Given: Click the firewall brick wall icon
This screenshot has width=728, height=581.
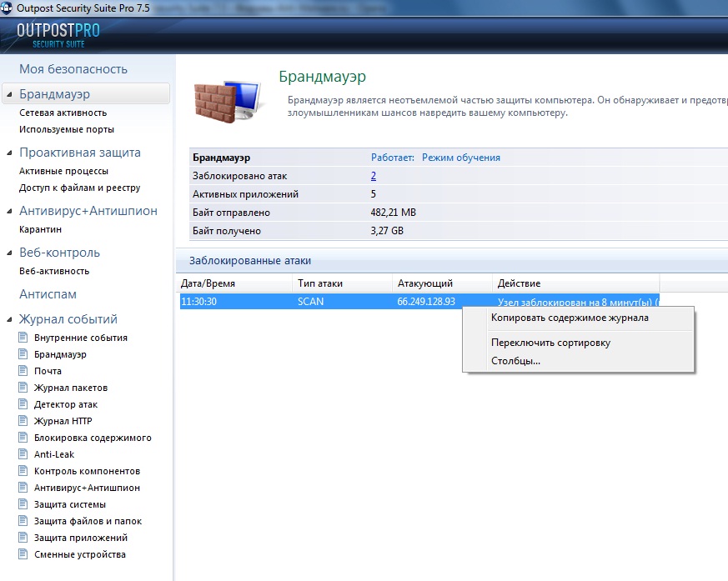Looking at the screenshot, I should pyautogui.click(x=227, y=100).
